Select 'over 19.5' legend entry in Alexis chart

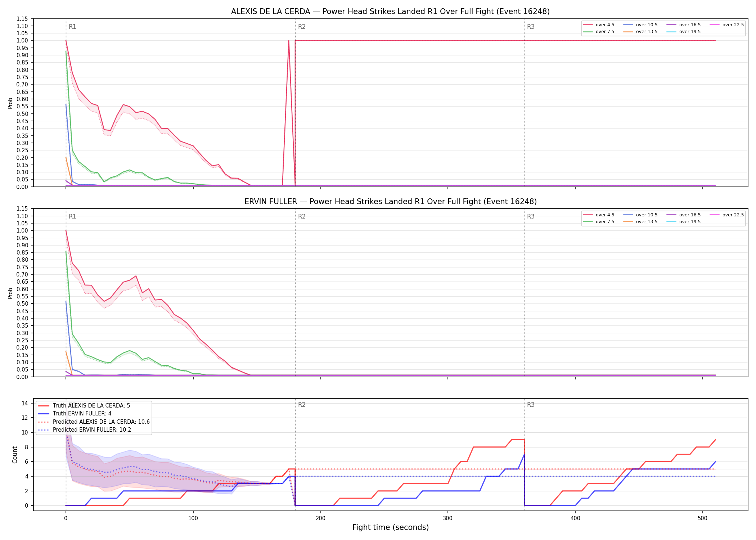tap(684, 32)
